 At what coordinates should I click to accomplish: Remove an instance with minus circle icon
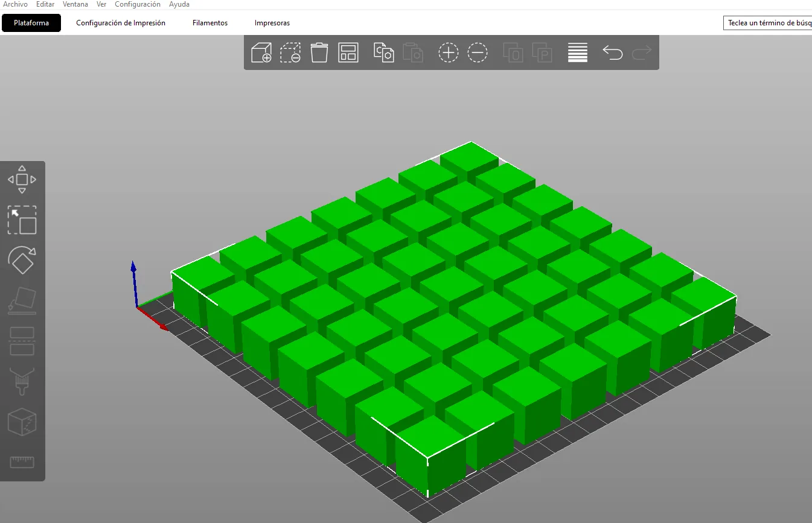[x=478, y=52]
